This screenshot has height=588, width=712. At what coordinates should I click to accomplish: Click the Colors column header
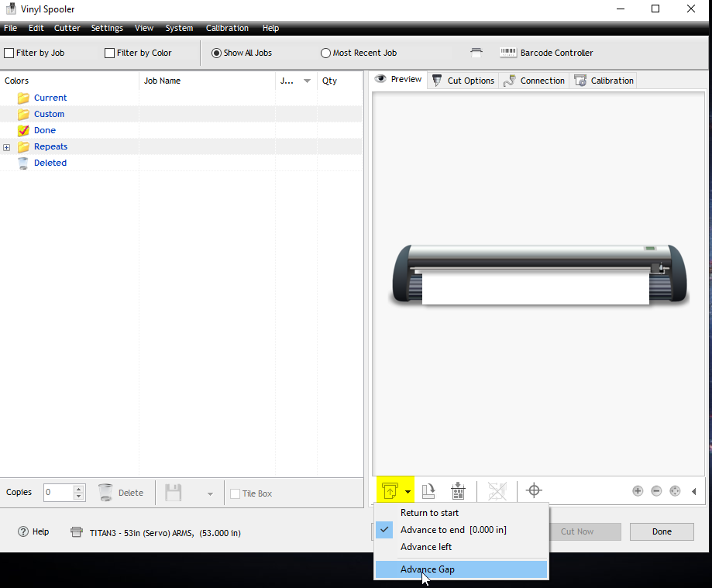point(70,81)
